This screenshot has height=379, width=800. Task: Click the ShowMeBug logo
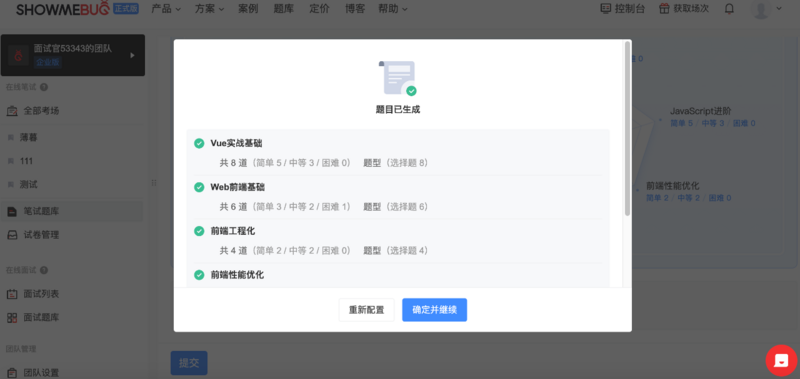(63, 9)
